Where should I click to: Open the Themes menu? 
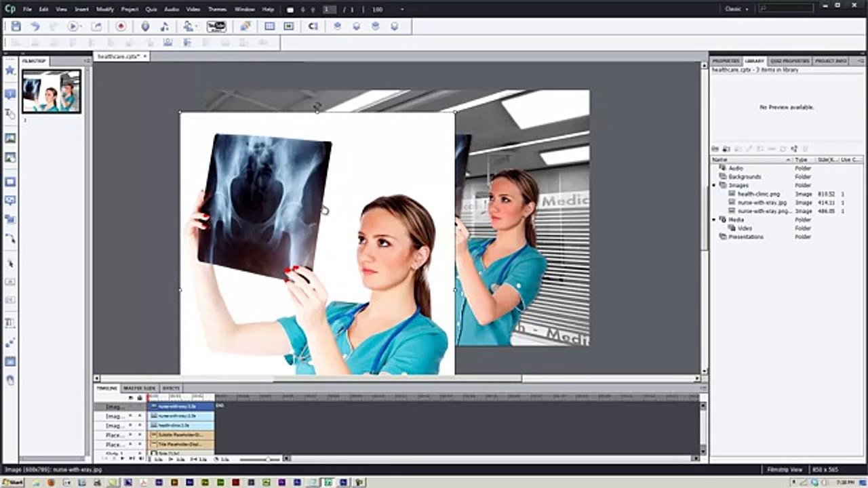point(217,9)
